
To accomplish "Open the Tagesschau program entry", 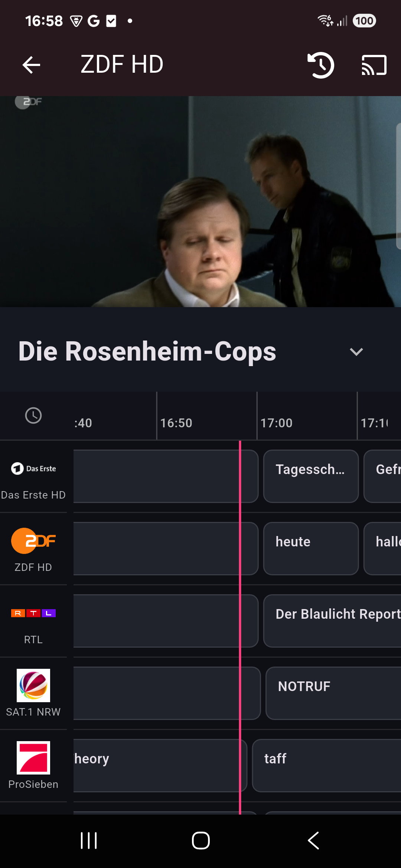I will 311,476.
